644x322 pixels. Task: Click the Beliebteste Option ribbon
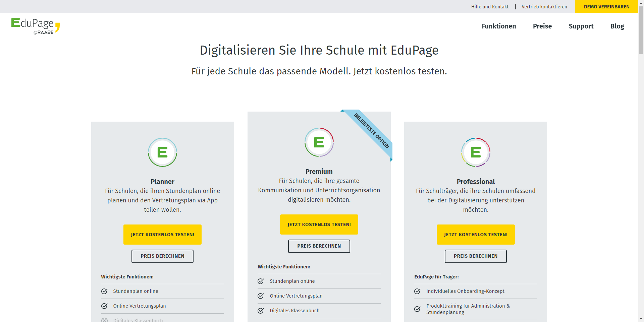point(372,131)
